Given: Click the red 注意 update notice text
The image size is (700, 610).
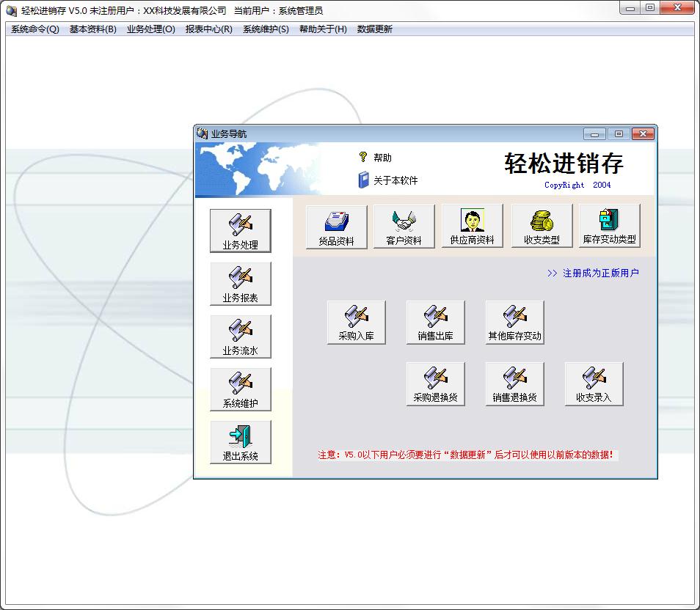Looking at the screenshot, I should 466,455.
